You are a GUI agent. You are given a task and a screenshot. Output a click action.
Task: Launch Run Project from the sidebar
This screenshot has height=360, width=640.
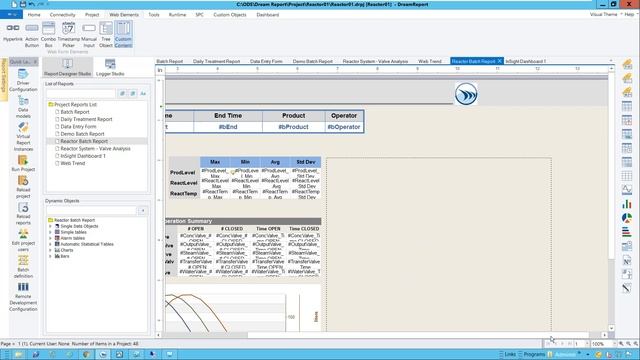(23, 163)
